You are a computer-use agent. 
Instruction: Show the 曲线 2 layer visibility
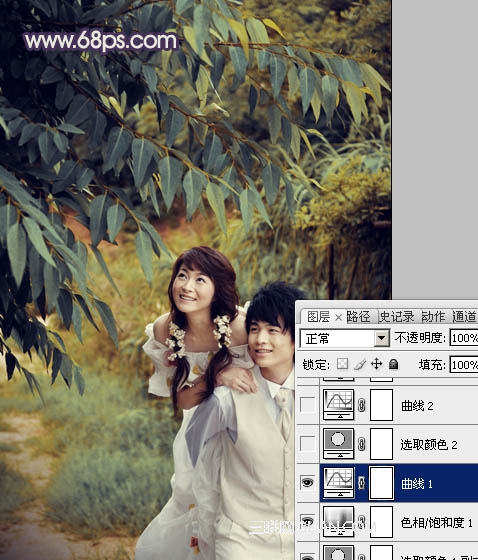click(x=308, y=405)
